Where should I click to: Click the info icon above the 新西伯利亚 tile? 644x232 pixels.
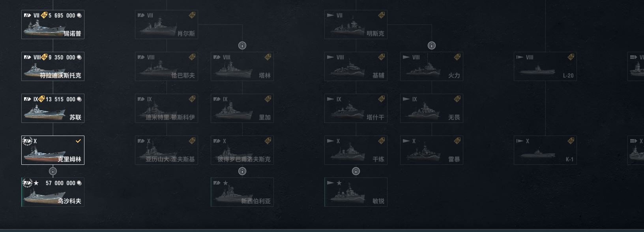tap(242, 171)
